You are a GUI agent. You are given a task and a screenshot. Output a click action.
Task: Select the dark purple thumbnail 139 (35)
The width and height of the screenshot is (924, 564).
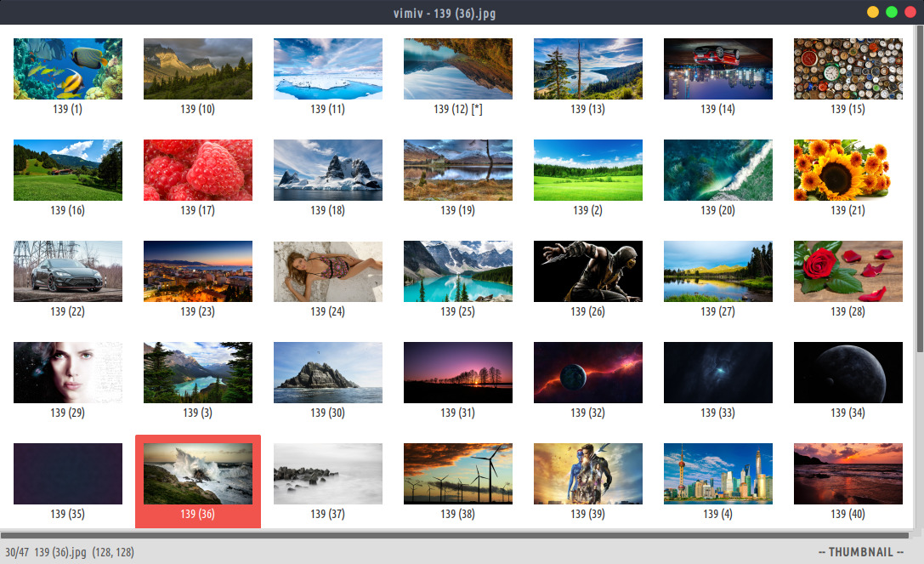pos(68,474)
